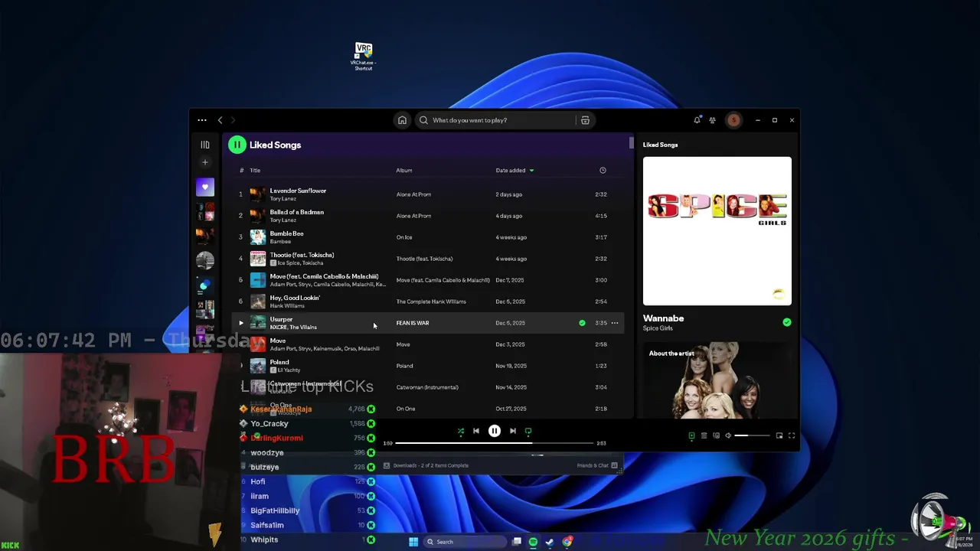Open the Catwoman (Instrumental) album link

pyautogui.click(x=427, y=387)
